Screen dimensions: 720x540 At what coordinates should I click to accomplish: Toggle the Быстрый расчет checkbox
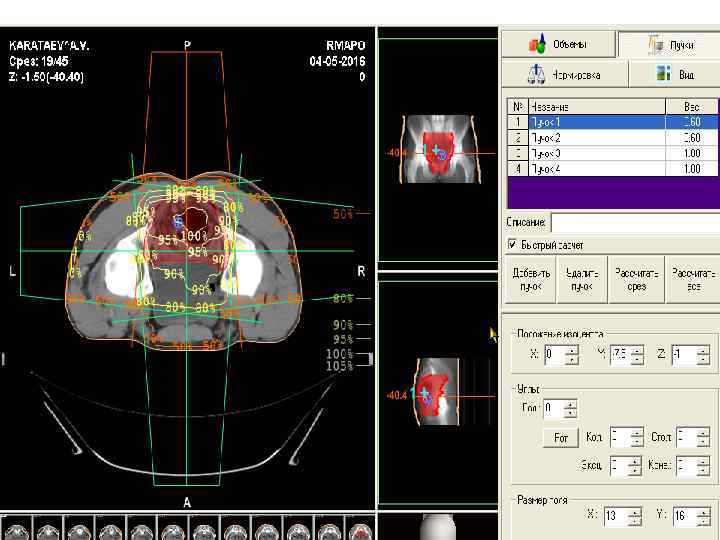pos(512,244)
